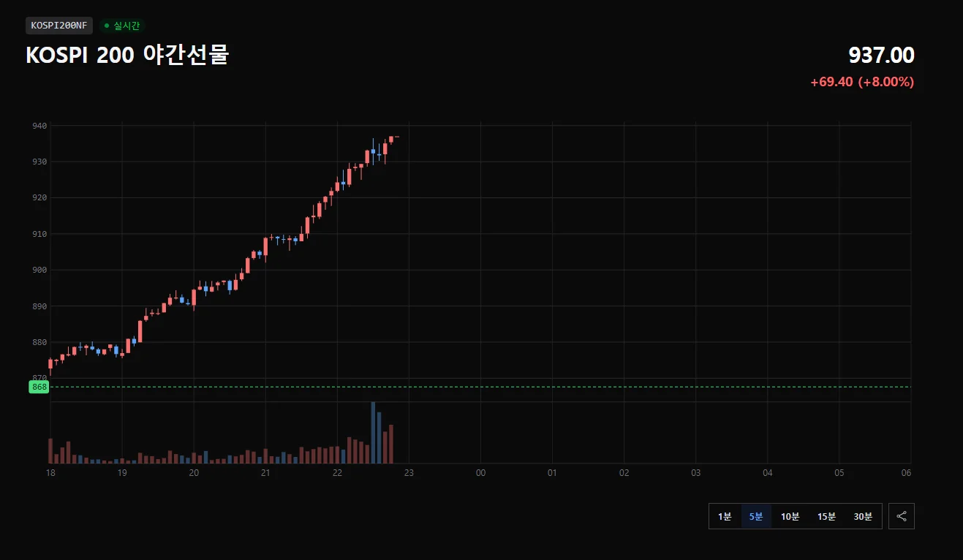
Task: Click the 01 hour time axis label
Action: tap(552, 473)
